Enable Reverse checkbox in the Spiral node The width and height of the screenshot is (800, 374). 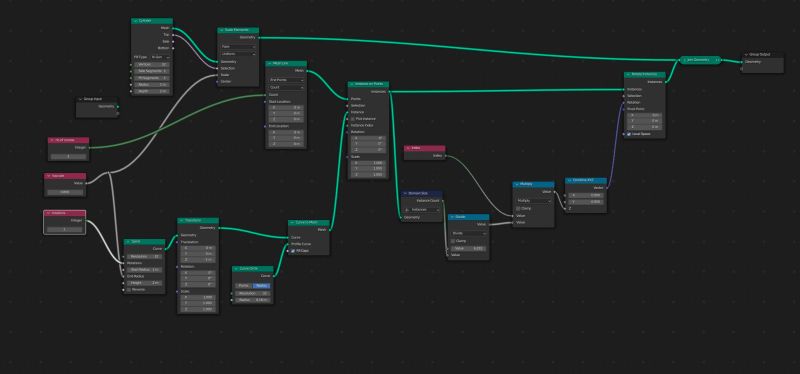click(x=129, y=290)
